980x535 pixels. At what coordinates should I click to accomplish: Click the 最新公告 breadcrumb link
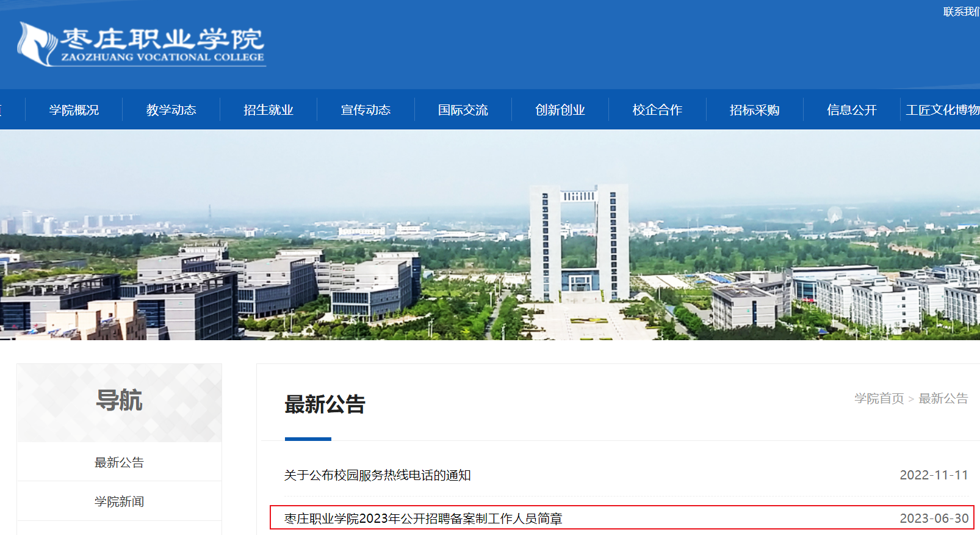pos(943,398)
